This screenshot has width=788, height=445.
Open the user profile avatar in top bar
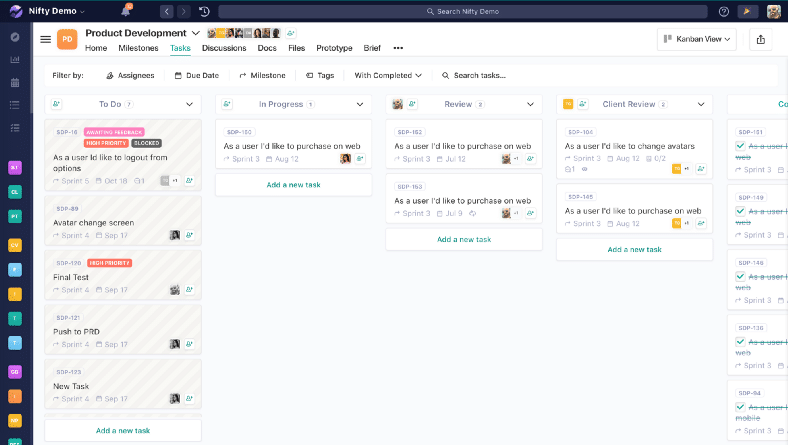(x=774, y=11)
